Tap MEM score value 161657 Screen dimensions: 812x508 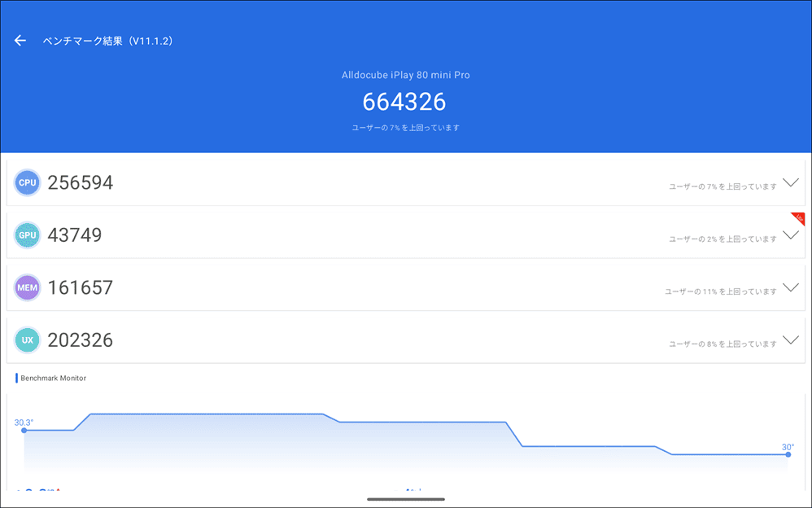81,287
